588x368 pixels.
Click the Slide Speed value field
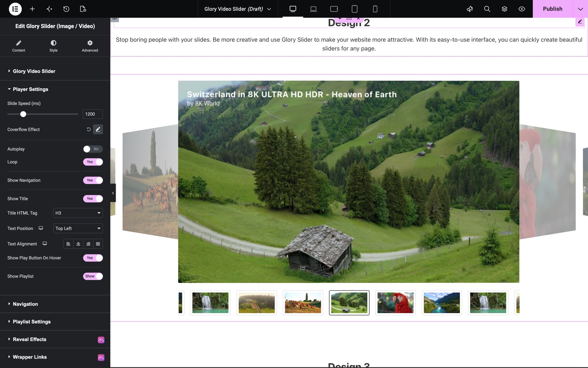(x=93, y=114)
